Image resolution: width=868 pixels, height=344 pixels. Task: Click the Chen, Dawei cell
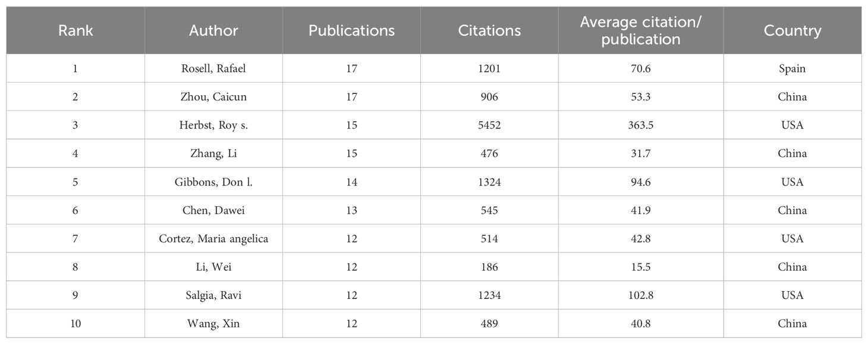coord(213,210)
